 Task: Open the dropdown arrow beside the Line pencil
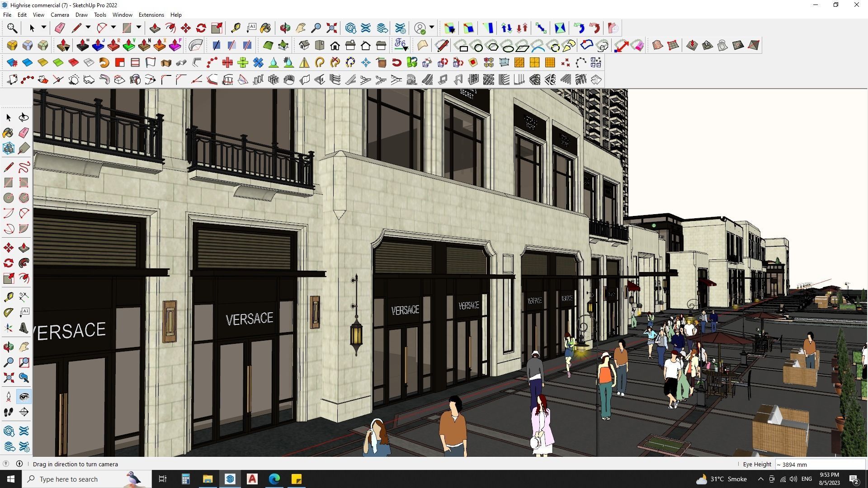coord(88,28)
